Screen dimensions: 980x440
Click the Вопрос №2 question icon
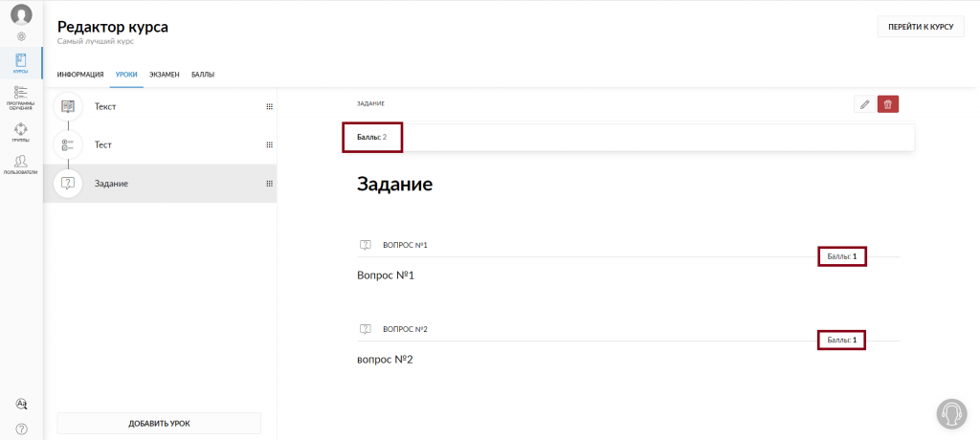[367, 329]
